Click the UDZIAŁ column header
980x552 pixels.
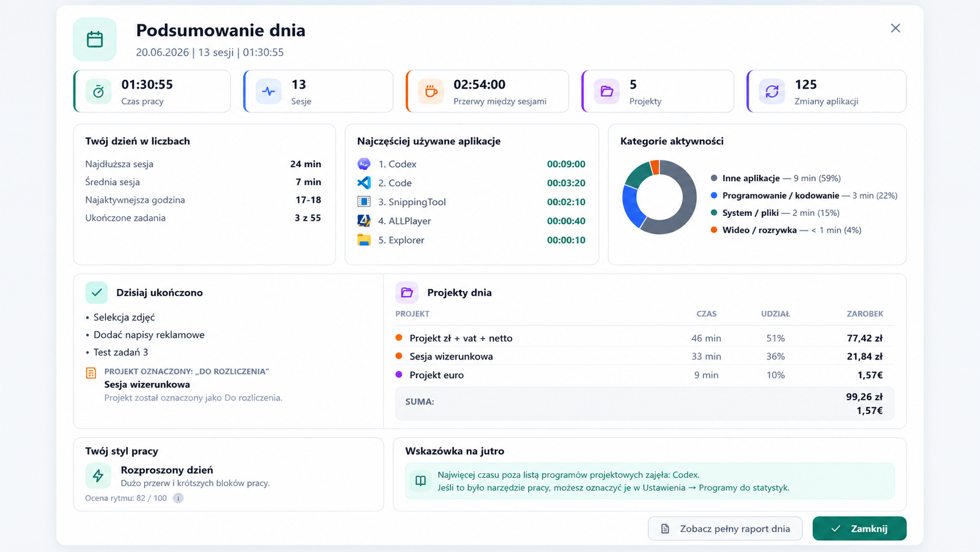click(775, 314)
